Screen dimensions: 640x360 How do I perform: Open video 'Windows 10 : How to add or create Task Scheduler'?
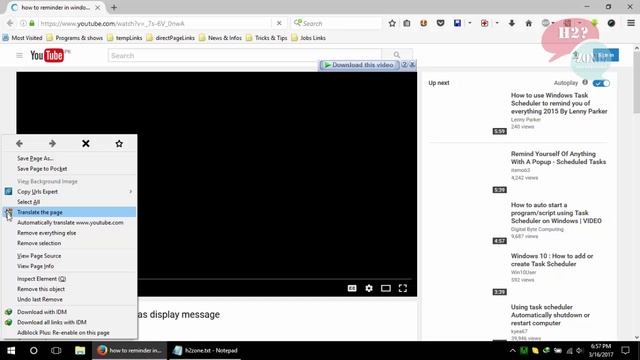point(552,260)
